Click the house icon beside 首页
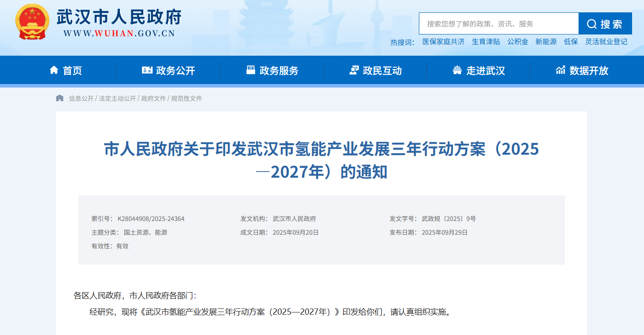Image resolution: width=644 pixels, height=335 pixels. click(x=54, y=69)
